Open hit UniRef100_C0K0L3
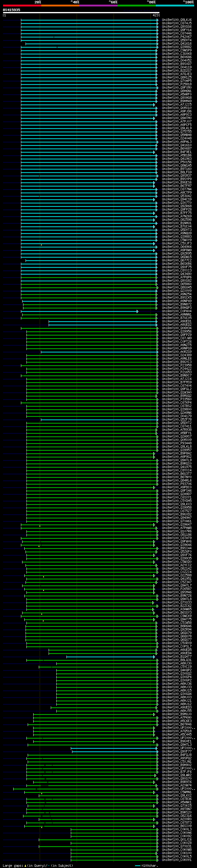197x868 pixels. tap(177, 829)
